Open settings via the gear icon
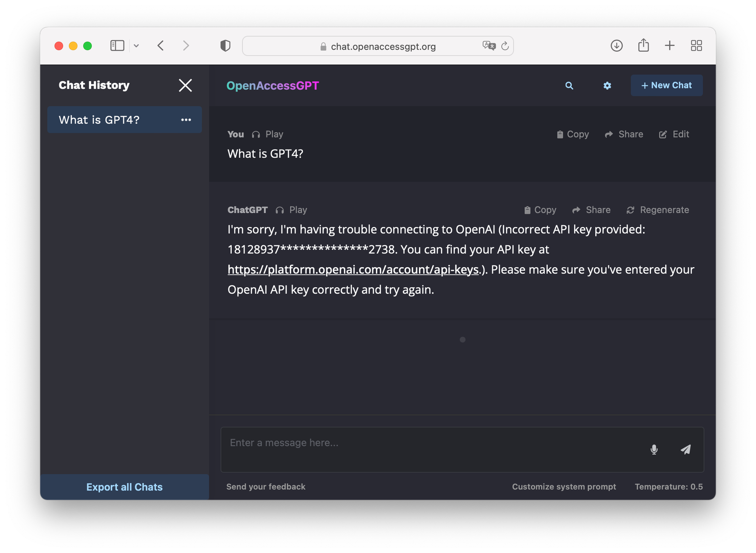This screenshot has height=553, width=756. [x=607, y=86]
